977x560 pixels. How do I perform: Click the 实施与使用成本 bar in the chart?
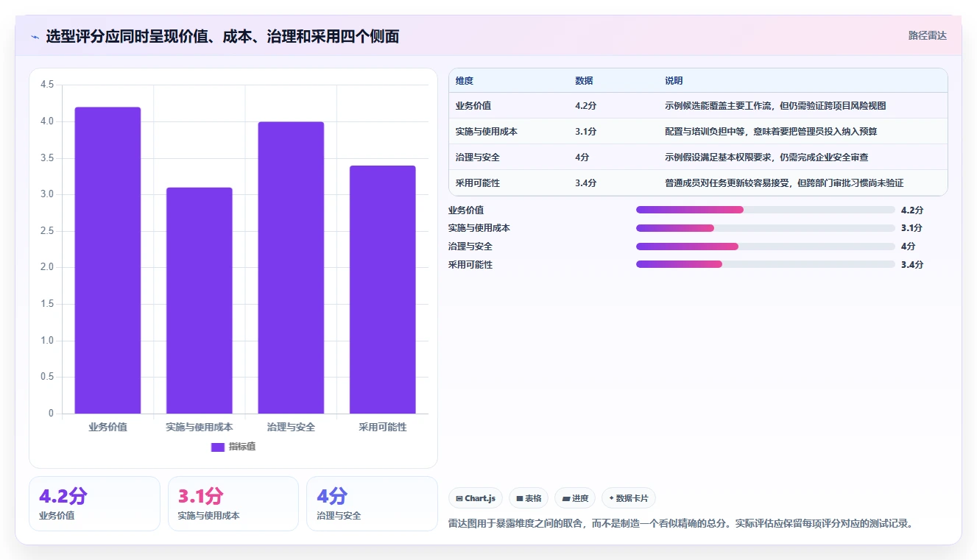tap(199, 300)
